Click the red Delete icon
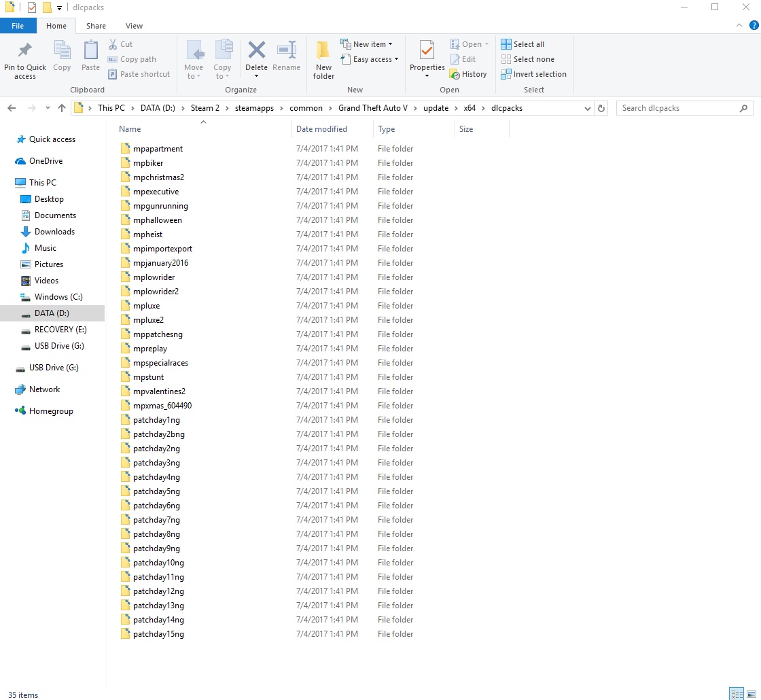 point(256,50)
